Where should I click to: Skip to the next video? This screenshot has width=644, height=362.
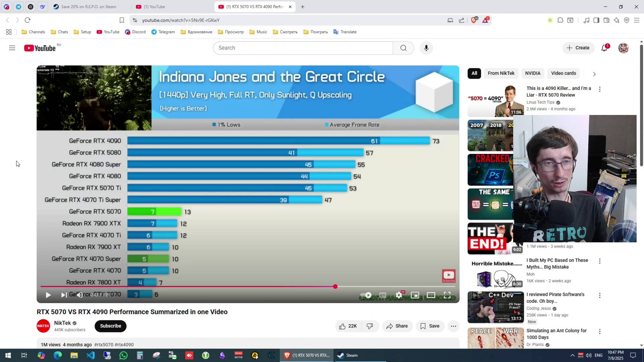click(63, 295)
